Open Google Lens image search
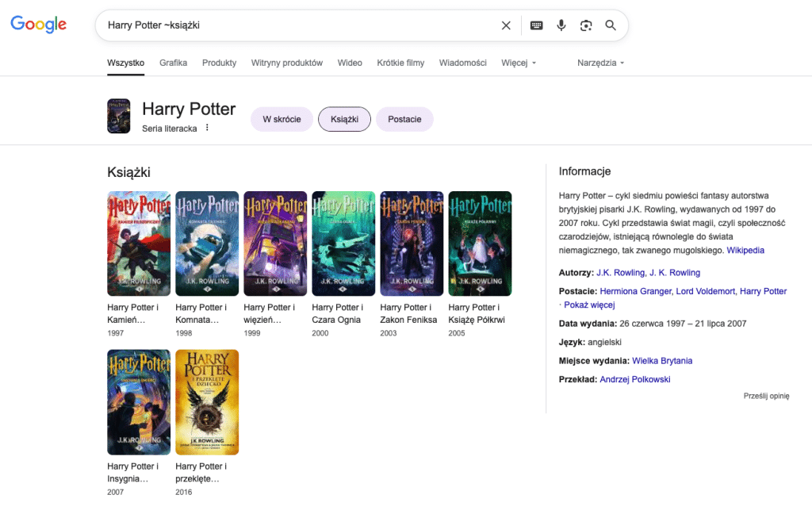 coord(586,25)
